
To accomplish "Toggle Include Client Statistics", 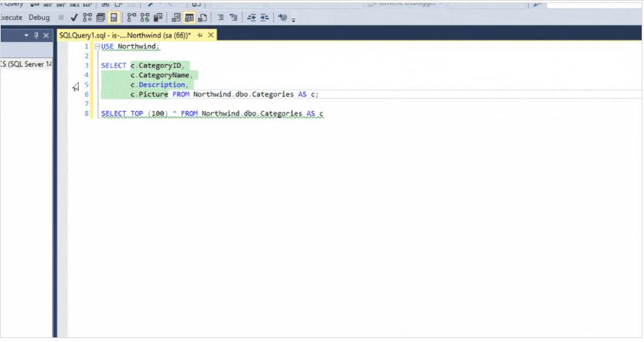I will [x=158, y=18].
